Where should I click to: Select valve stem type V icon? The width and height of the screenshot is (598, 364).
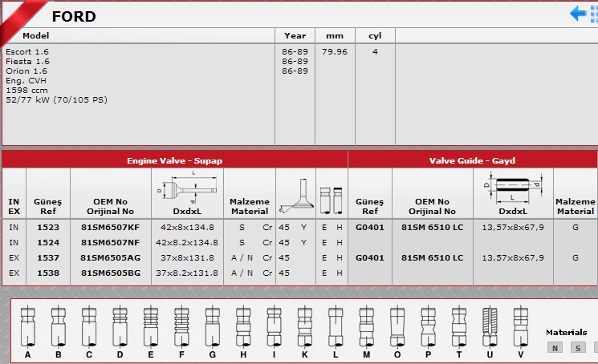[521, 326]
